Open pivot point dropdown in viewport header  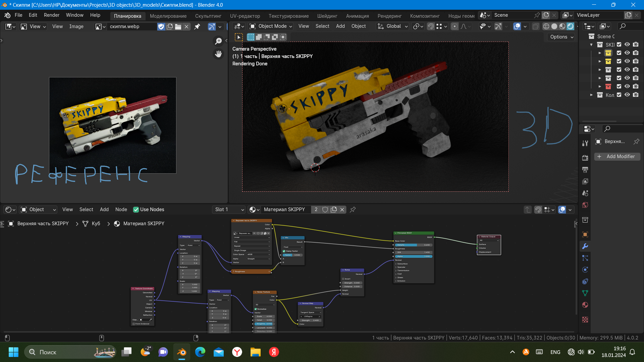(x=418, y=26)
